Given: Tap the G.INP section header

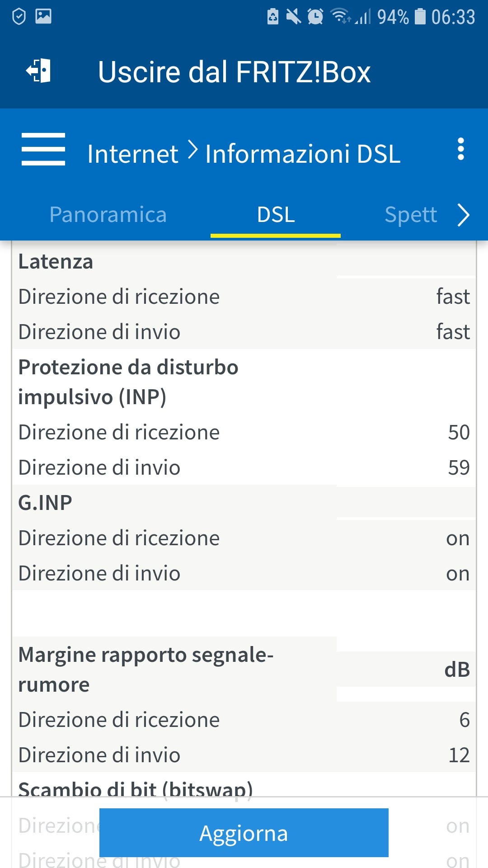Looking at the screenshot, I should point(45,503).
